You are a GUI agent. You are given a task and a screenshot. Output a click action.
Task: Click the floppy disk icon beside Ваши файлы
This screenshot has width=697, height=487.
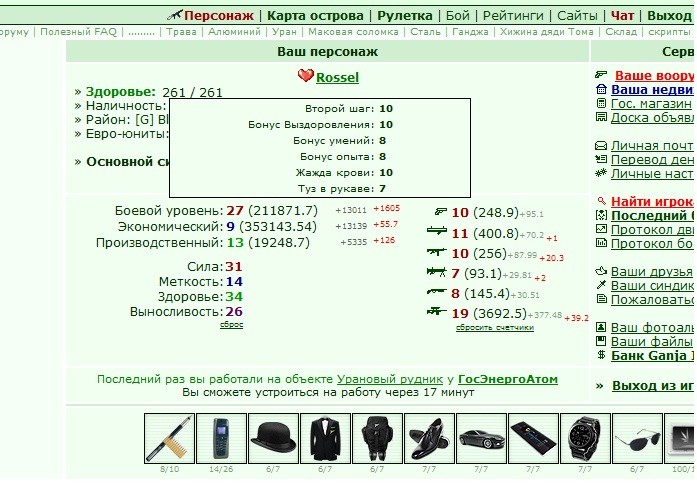(601, 341)
